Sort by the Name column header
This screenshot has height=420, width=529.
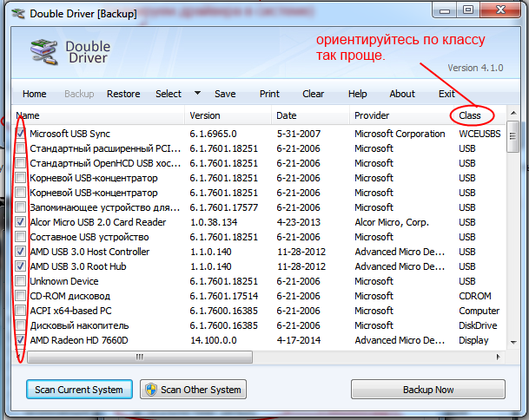point(98,115)
